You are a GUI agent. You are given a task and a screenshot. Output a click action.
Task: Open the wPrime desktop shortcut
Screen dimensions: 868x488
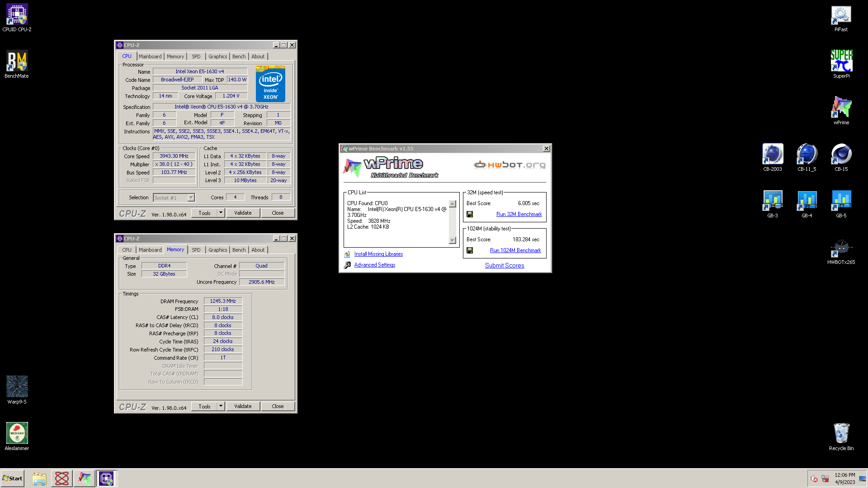841,111
